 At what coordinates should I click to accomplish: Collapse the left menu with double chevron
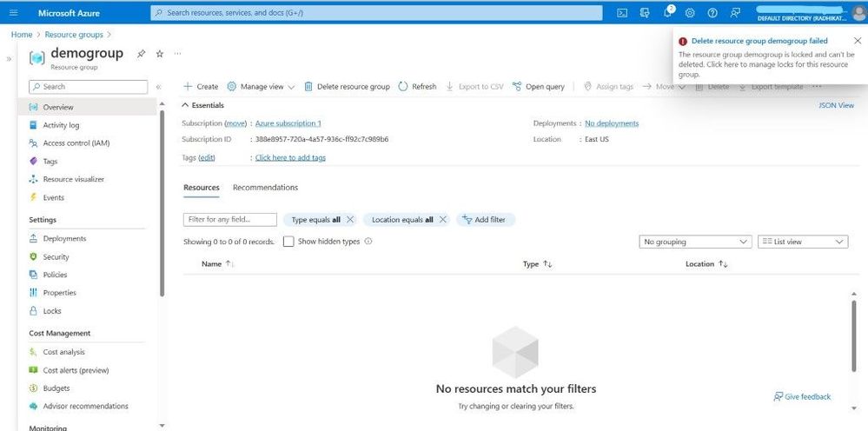click(158, 87)
